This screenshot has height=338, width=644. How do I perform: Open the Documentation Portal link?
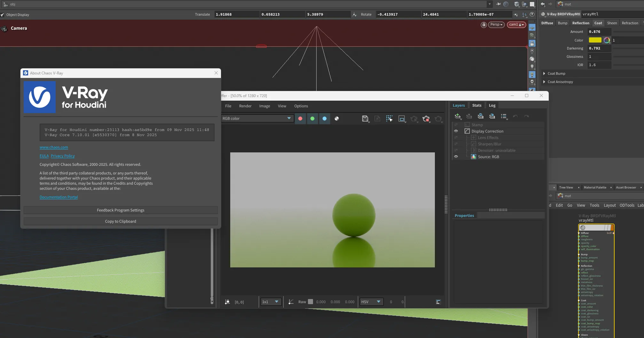[59, 197]
